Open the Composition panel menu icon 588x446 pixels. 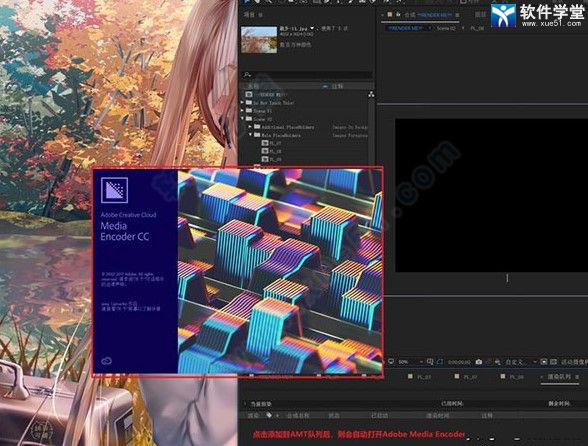tap(457, 15)
